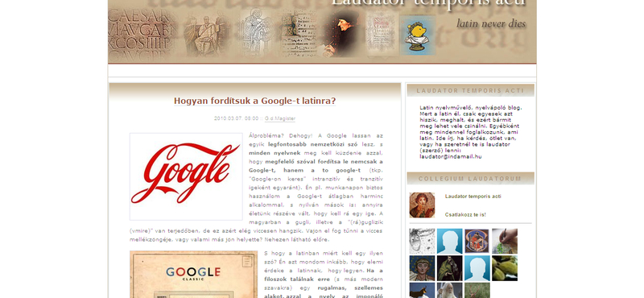
Task: Open the pencil sketch member avatar
Action: click(x=422, y=242)
